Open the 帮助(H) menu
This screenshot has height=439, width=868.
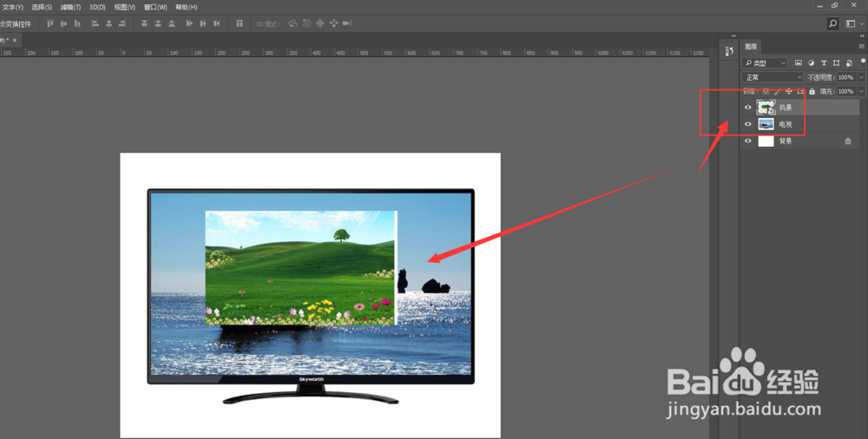(x=186, y=7)
